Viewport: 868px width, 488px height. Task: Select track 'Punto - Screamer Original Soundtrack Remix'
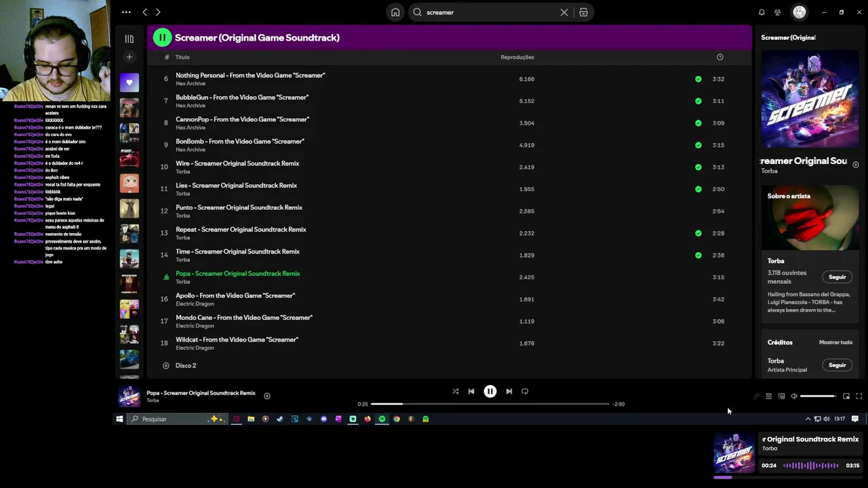(239, 207)
